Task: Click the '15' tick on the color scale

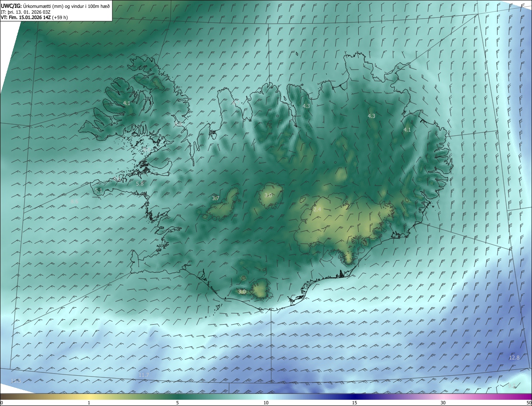Action: coord(355,403)
